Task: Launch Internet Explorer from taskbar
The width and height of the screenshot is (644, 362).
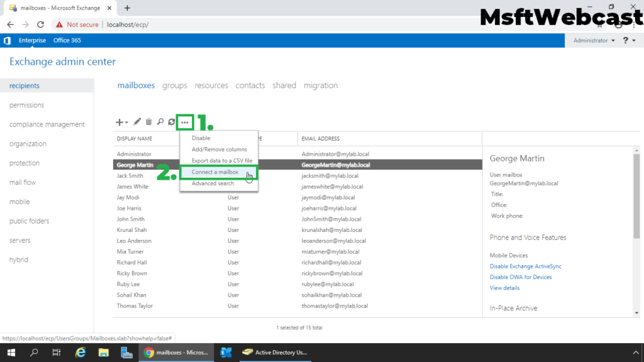Action: tap(80, 353)
